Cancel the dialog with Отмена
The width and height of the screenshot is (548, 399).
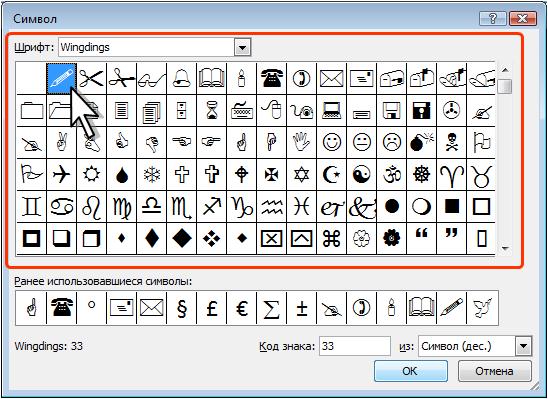(495, 371)
